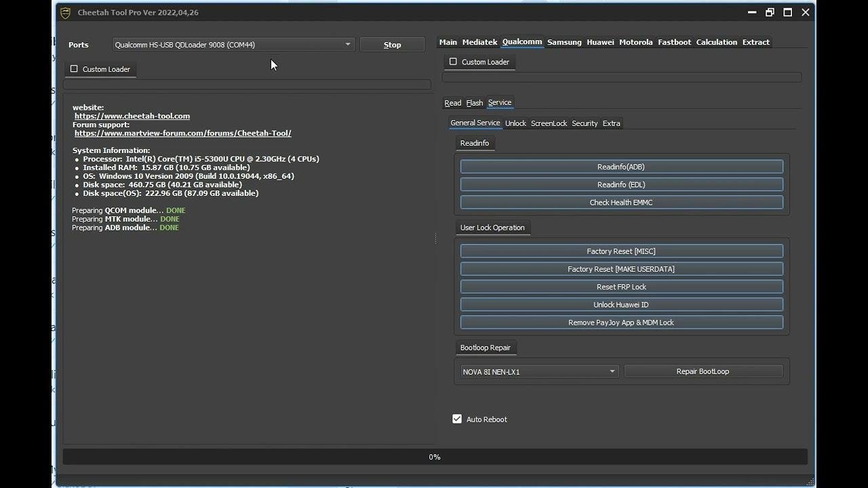
Task: Open the NOVA 8I NEN-LX1 model dropdown
Action: pyautogui.click(x=612, y=371)
